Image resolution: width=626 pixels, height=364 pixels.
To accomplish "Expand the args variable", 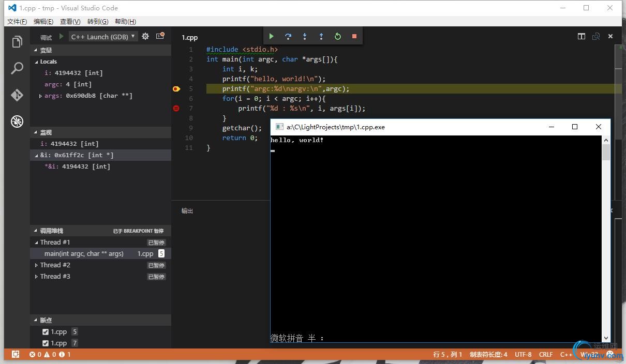I will (40, 96).
